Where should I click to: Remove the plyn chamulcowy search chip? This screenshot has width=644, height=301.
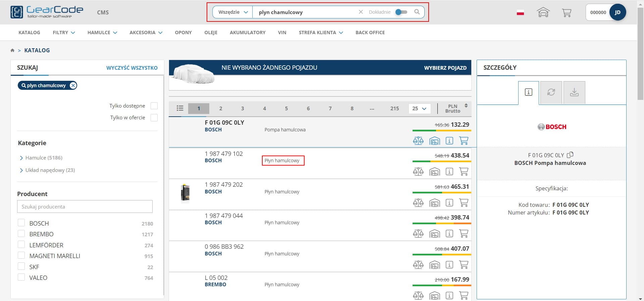pos(73,85)
